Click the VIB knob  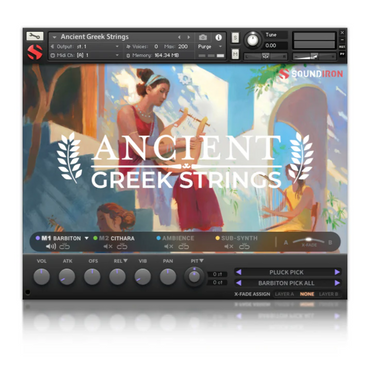click(143, 277)
